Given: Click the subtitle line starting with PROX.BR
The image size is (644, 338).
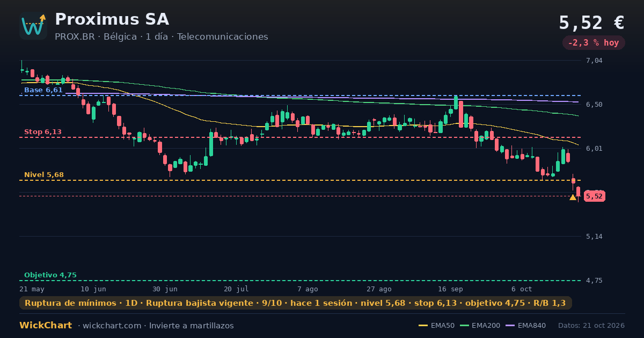Looking at the screenshot, I should (162, 37).
